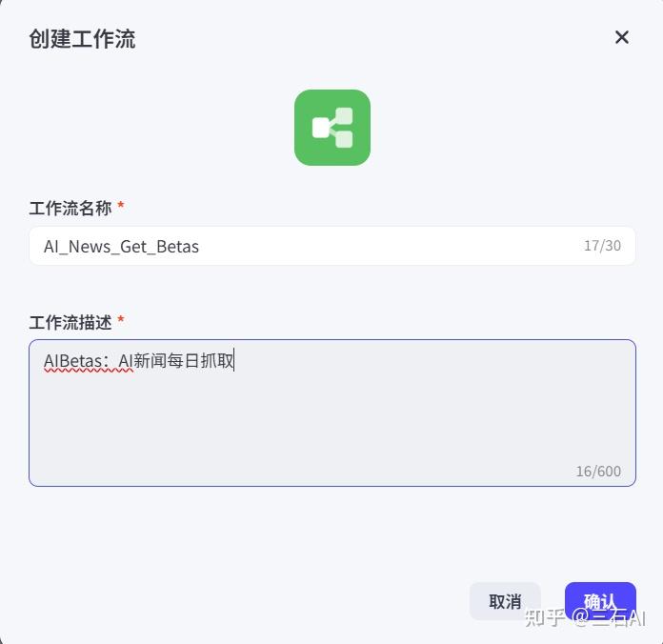This screenshot has height=644, width=663.
Task: Confirm workflow creation with 确认 button
Action: (x=600, y=600)
